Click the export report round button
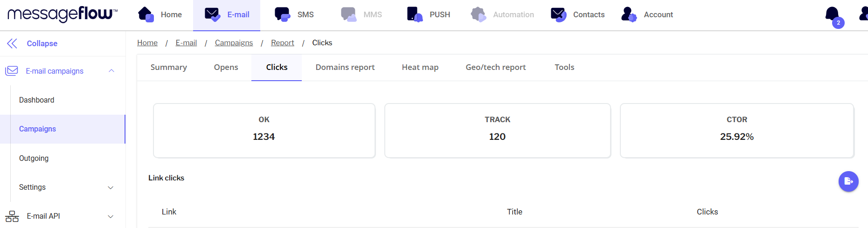Image resolution: width=868 pixels, height=228 pixels. [x=848, y=181]
